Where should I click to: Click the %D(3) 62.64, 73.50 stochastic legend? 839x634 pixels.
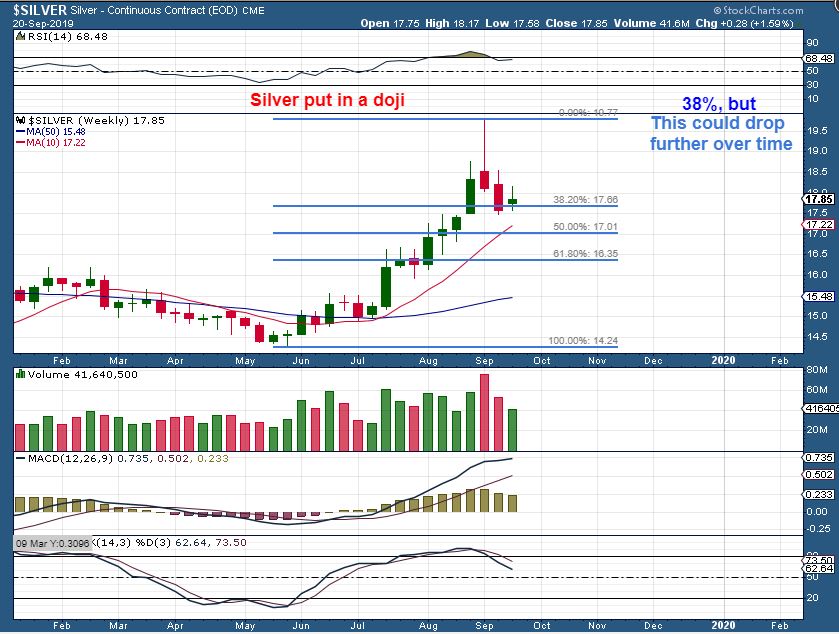coord(190,543)
